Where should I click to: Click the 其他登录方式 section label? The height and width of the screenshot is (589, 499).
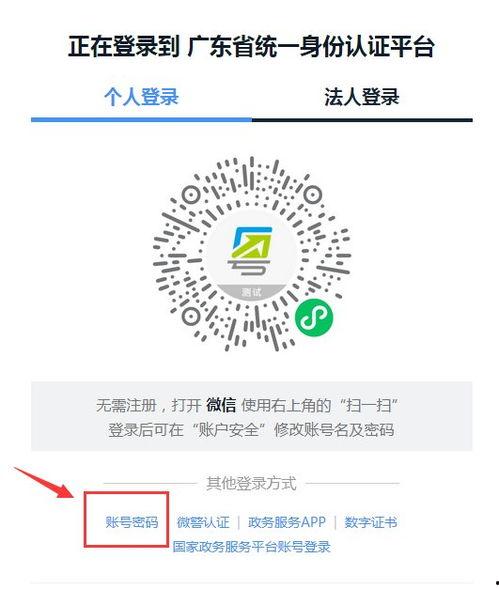[x=251, y=483]
